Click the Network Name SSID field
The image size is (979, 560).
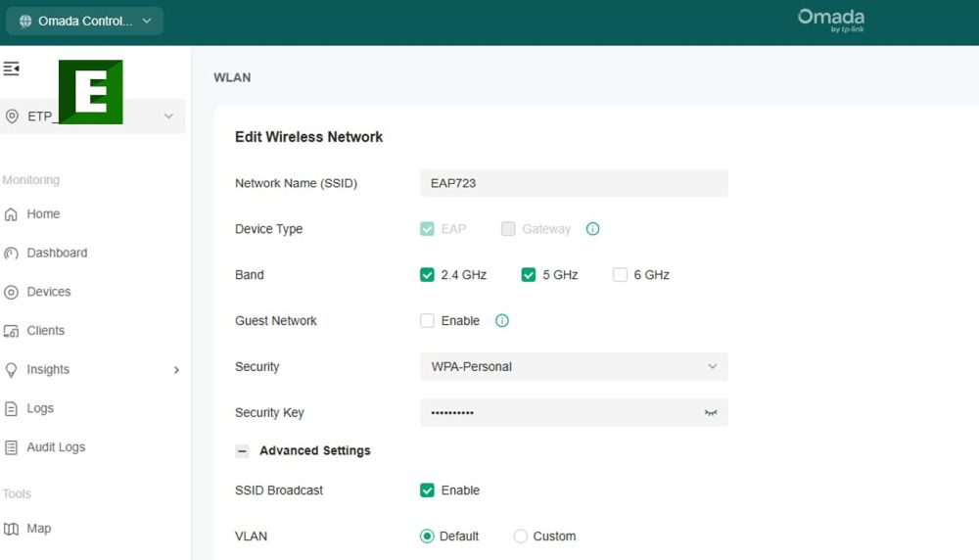coord(574,183)
